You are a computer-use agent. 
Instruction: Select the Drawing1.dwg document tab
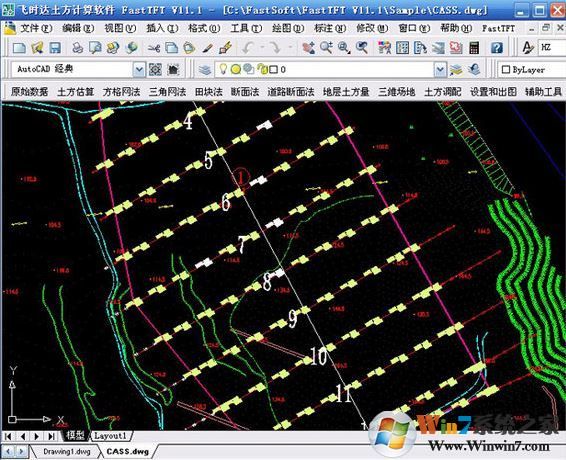[x=67, y=451]
